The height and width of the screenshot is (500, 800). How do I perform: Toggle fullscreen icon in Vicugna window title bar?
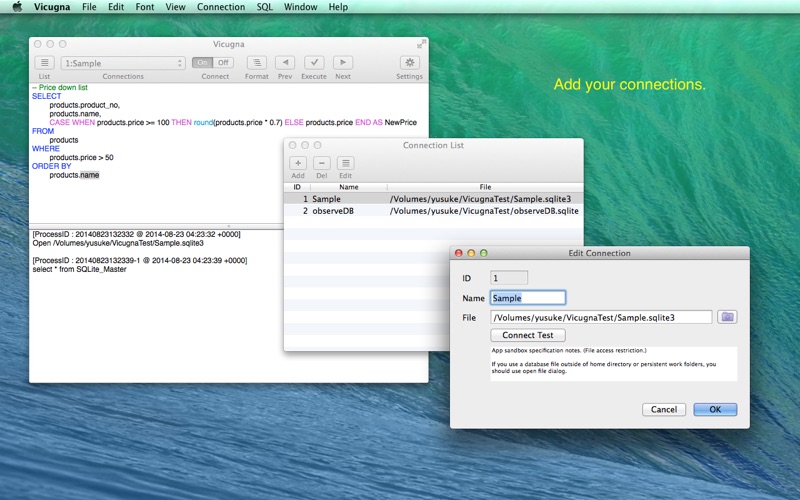tap(421, 44)
